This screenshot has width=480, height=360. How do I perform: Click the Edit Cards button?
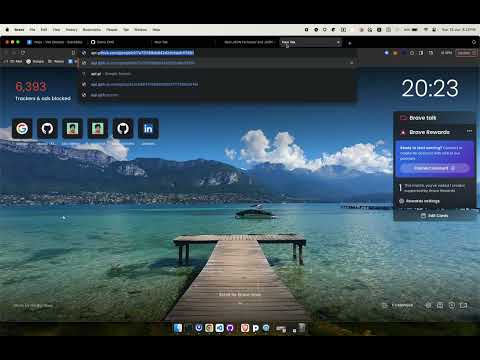[x=434, y=216]
